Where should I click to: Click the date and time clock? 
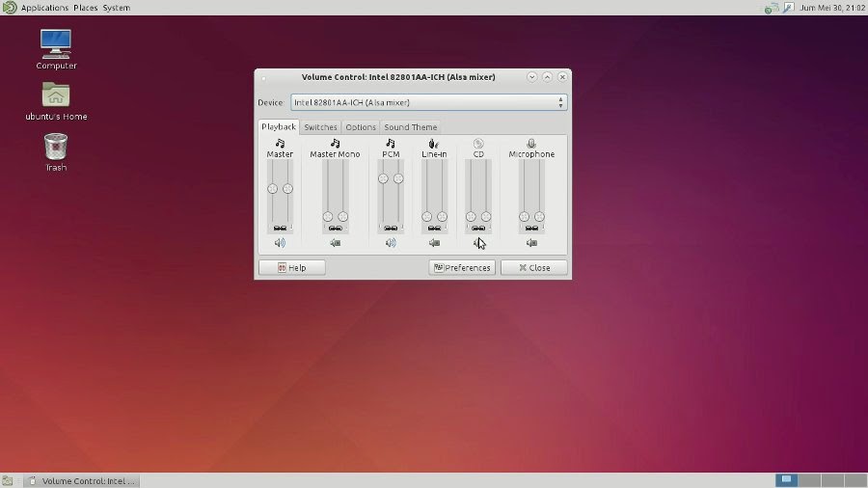click(x=832, y=8)
